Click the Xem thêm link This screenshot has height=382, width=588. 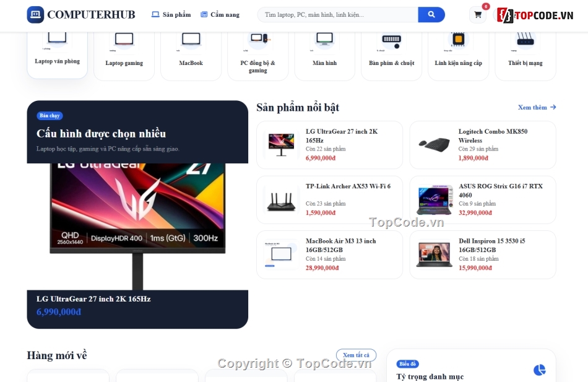click(x=537, y=107)
